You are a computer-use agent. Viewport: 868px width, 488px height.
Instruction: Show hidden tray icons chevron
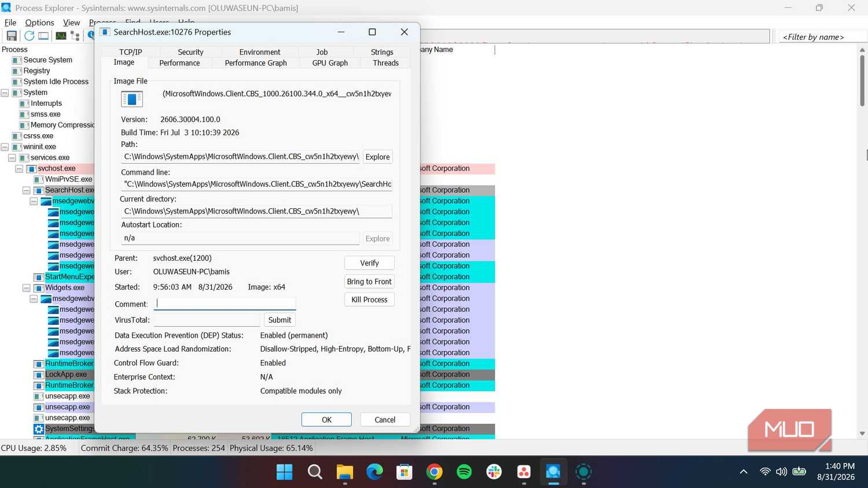(744, 472)
